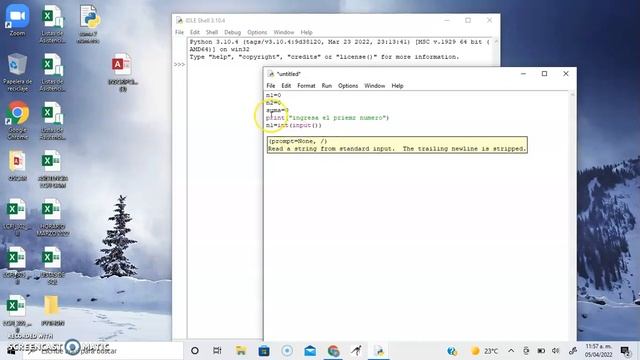The width and height of the screenshot is (640, 360).
Task: Click the help question-mark tray icon
Action: click(x=452, y=351)
